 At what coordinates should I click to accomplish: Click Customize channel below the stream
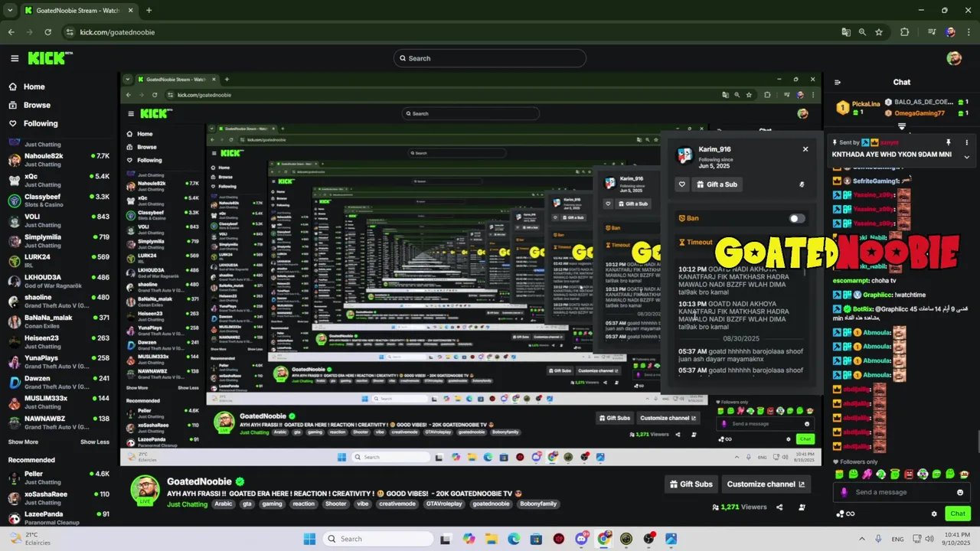(x=766, y=484)
